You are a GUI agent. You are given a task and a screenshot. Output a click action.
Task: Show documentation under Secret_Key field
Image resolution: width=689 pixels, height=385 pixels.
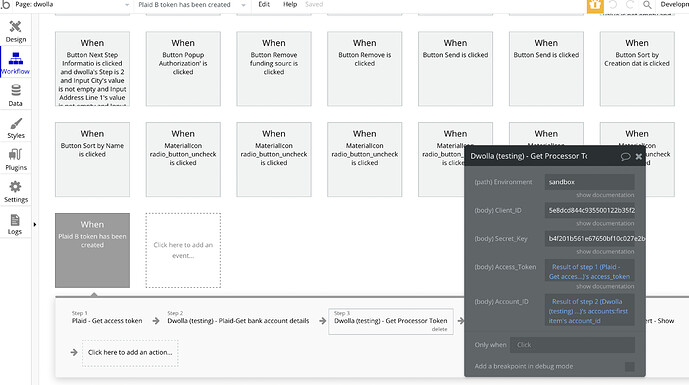tap(605, 251)
